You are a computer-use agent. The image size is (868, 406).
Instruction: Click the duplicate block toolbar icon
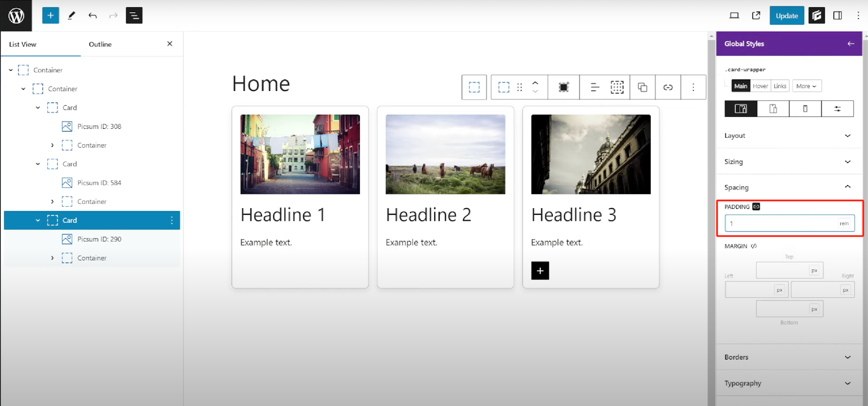point(642,87)
